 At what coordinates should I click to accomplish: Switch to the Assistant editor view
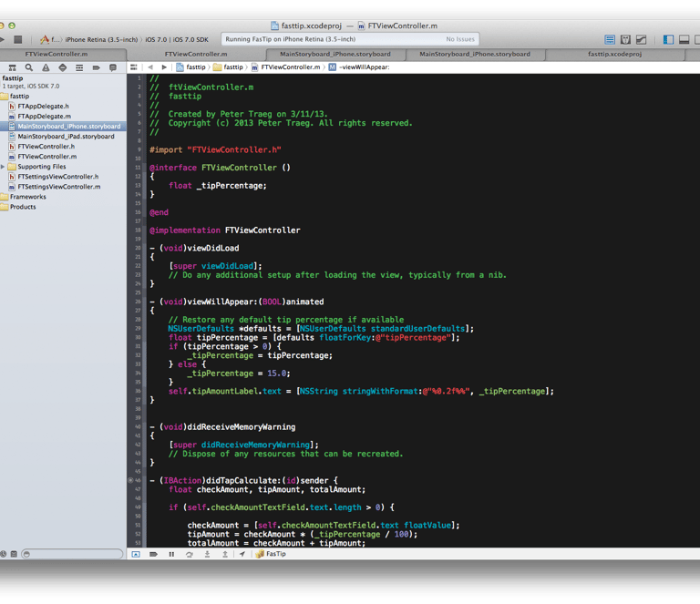coord(625,40)
